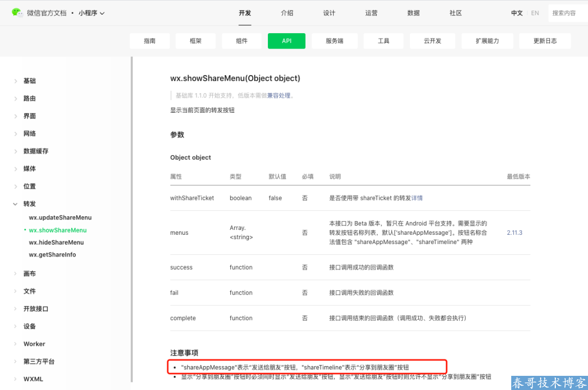This screenshot has width=588, height=390.
Task: Expand the 路由 sidebar section
Action: point(29,98)
